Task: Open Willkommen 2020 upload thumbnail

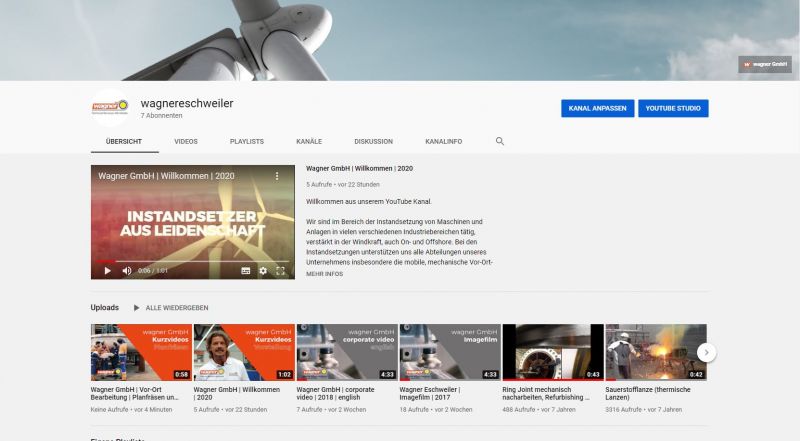Action: (244, 352)
